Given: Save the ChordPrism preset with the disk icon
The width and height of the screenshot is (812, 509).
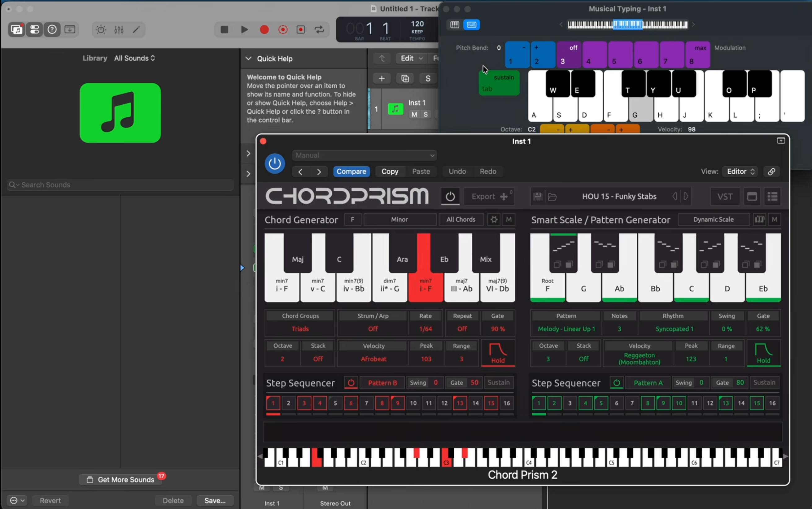Looking at the screenshot, I should click(x=538, y=196).
